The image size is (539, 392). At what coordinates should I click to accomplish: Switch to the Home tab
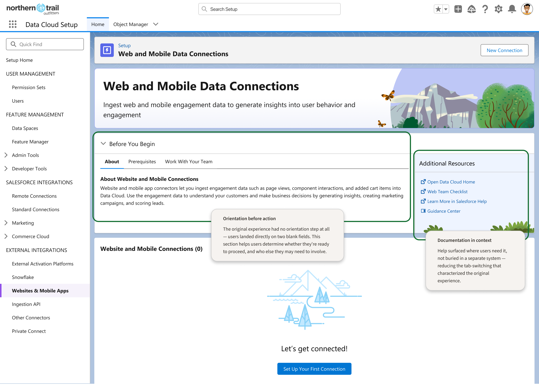pos(98,24)
